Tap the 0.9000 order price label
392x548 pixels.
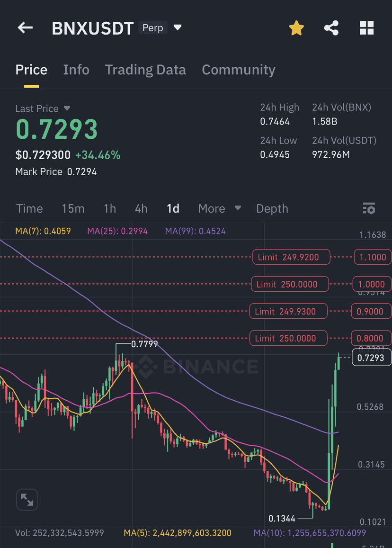point(370,311)
